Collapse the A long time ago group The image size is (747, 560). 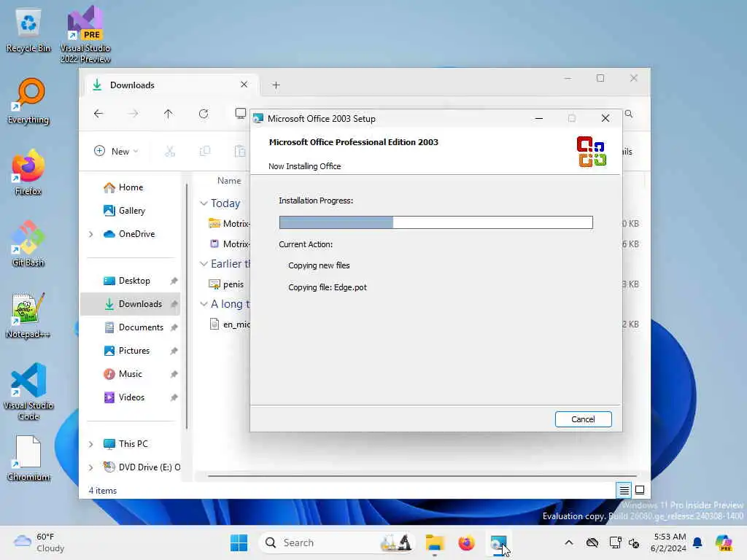(204, 304)
